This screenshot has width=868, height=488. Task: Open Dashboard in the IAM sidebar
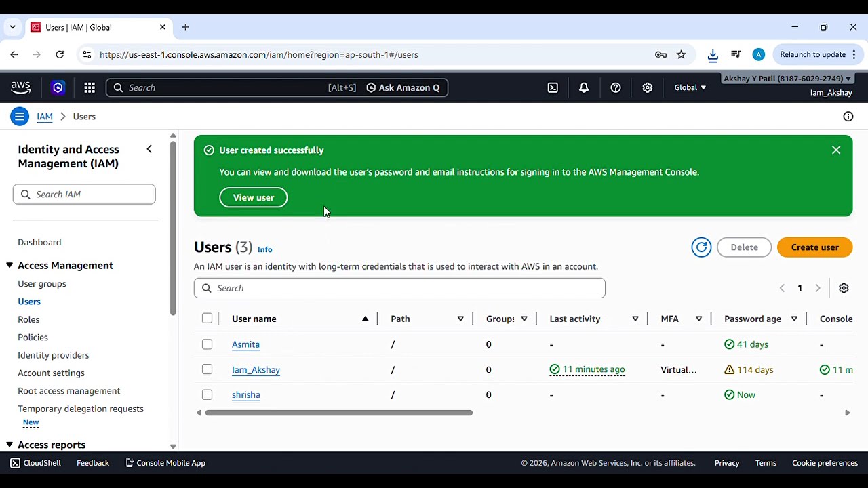(39, 242)
